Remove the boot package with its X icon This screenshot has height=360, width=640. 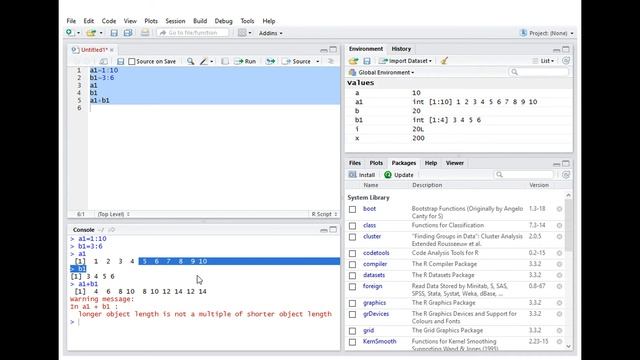tap(560, 209)
